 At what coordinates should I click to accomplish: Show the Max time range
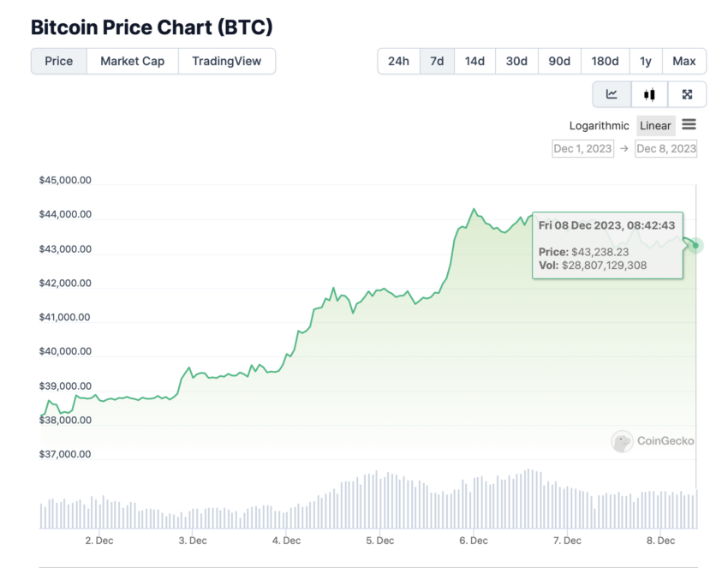tap(684, 62)
